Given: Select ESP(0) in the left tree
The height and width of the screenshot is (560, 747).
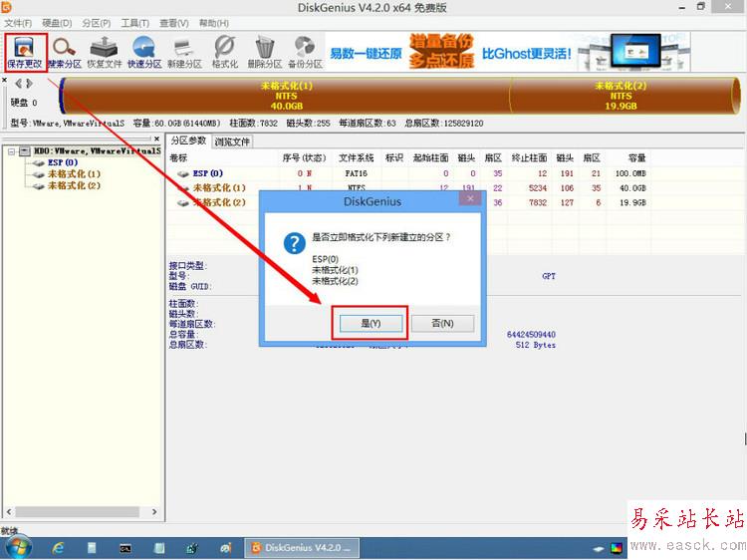Looking at the screenshot, I should pyautogui.click(x=63, y=162).
